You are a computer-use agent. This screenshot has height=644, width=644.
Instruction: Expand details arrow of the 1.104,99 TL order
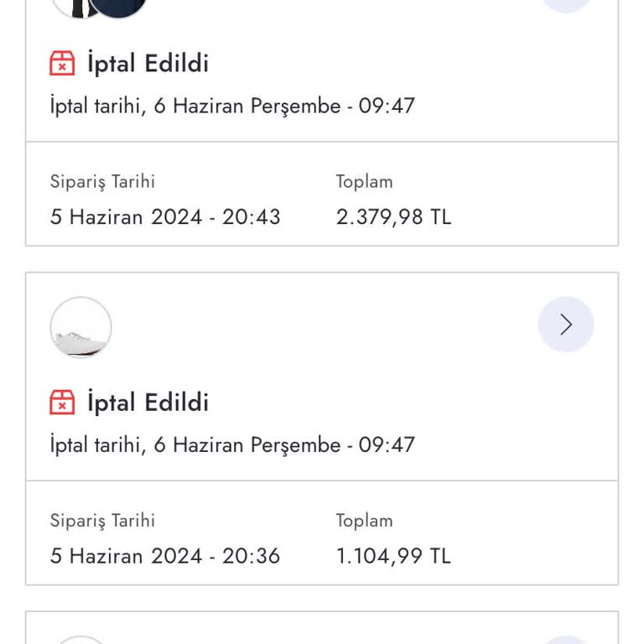[566, 325]
